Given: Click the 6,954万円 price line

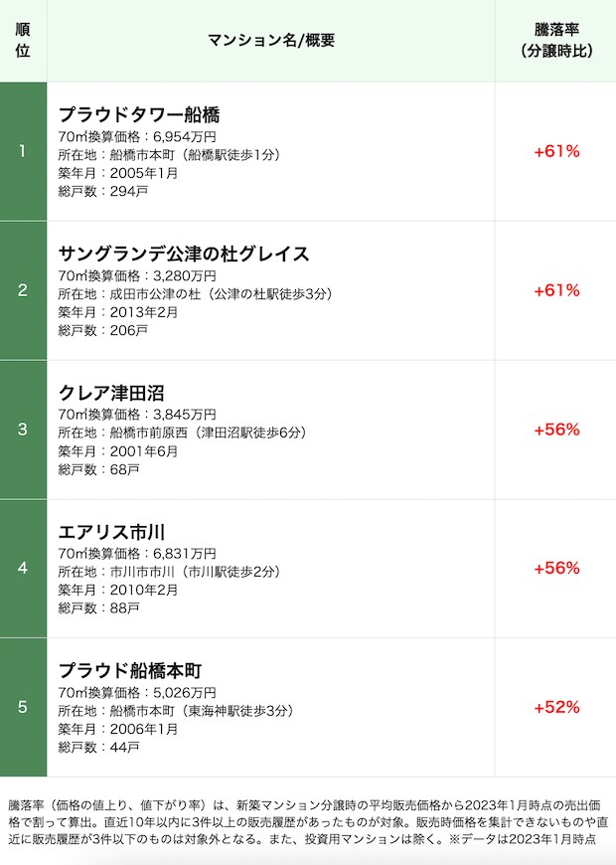Looking at the screenshot, I should 137,137.
